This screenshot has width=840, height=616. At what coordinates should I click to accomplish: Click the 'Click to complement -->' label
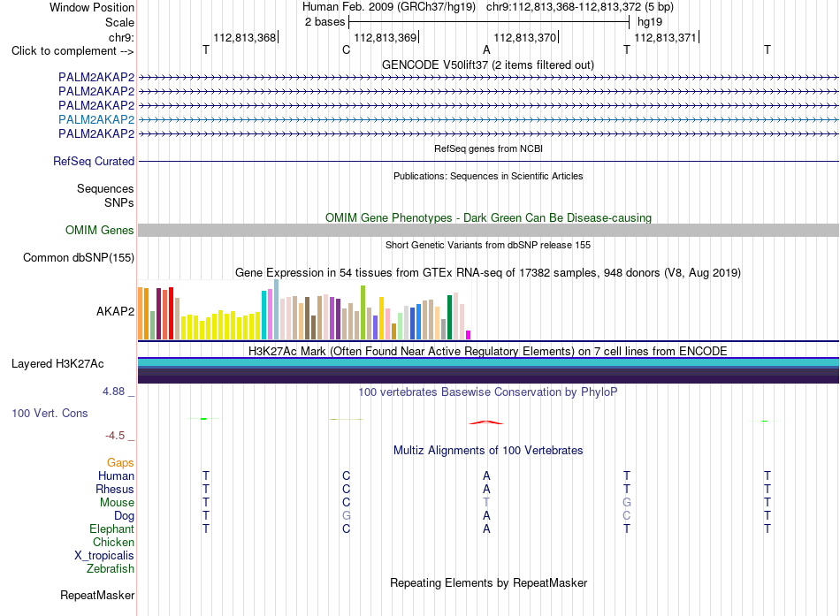(x=73, y=51)
